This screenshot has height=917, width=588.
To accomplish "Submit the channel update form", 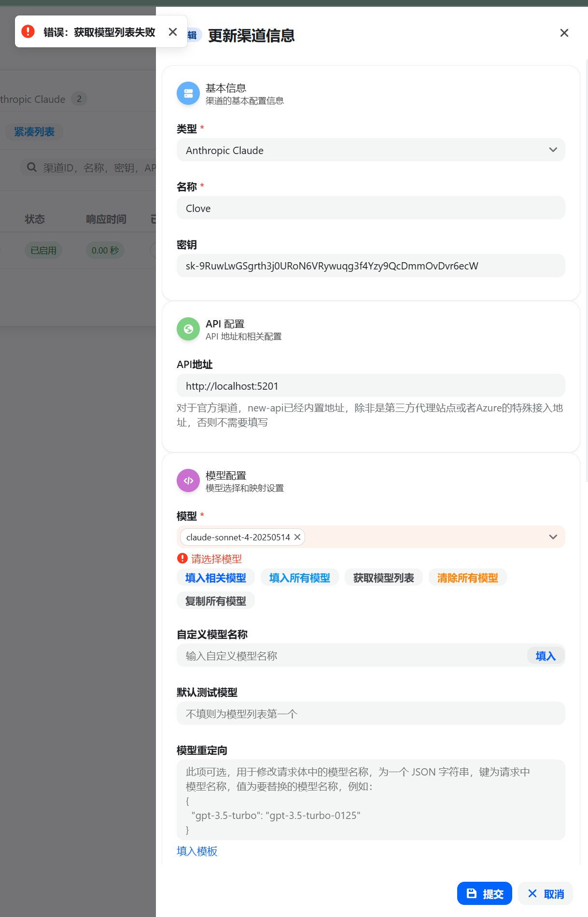I will click(x=484, y=893).
